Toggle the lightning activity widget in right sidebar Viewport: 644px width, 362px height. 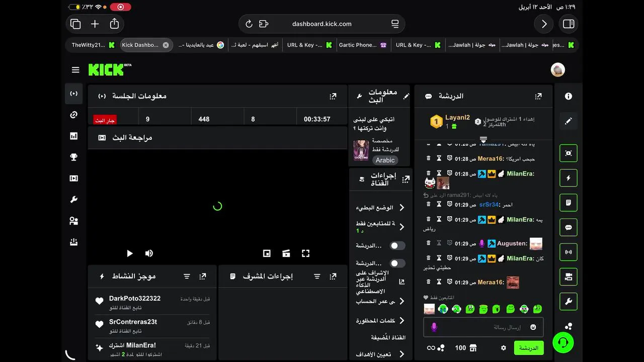569,178
